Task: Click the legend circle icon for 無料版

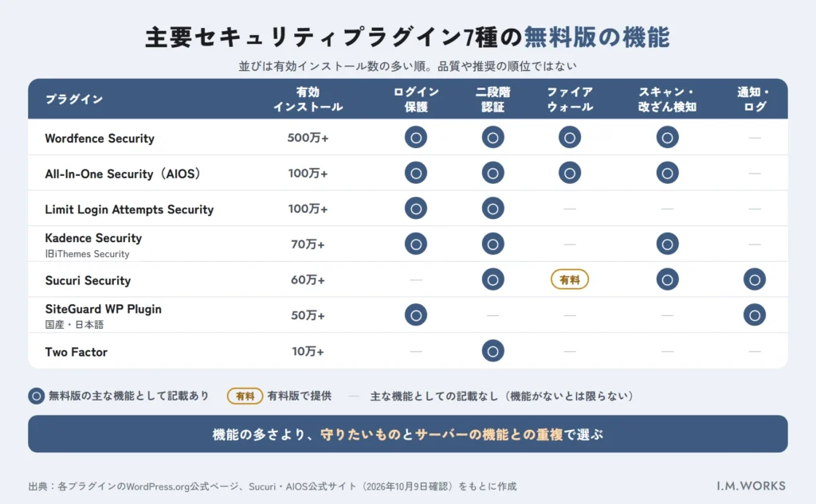Action: 37,397
